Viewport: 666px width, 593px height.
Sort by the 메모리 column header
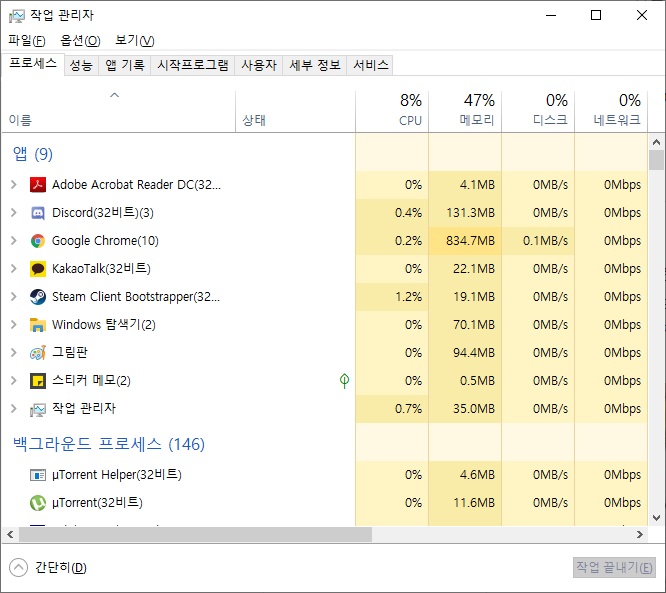(465, 111)
